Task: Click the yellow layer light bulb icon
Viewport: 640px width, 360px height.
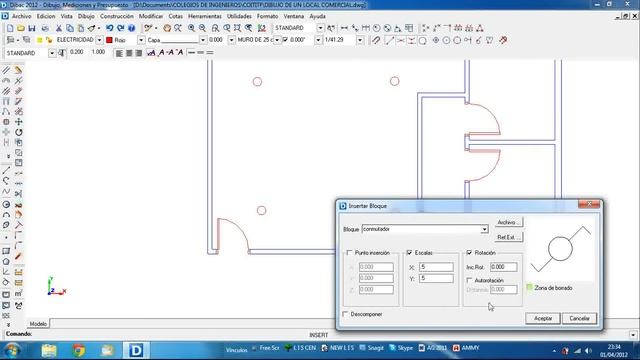Action: (x=40, y=40)
